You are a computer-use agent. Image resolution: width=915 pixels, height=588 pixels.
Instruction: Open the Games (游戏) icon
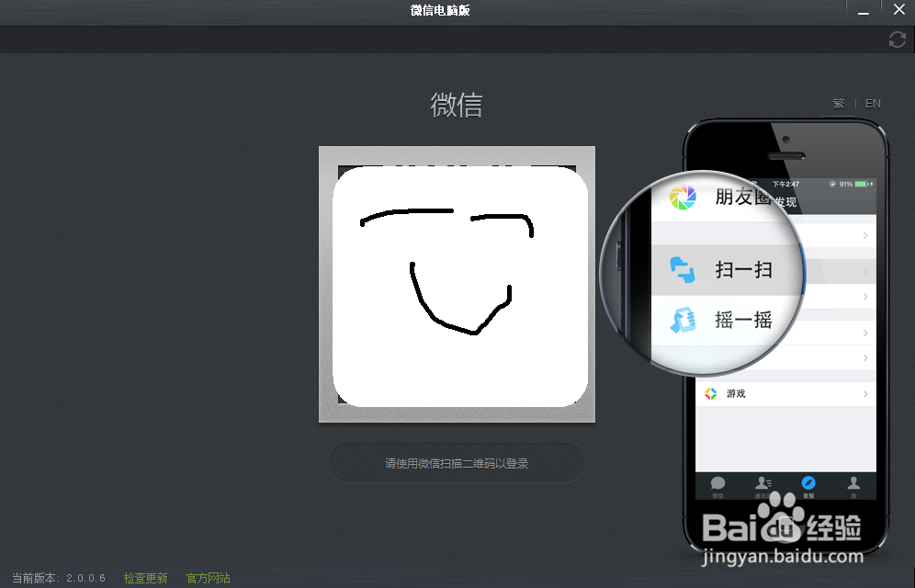[x=709, y=393]
